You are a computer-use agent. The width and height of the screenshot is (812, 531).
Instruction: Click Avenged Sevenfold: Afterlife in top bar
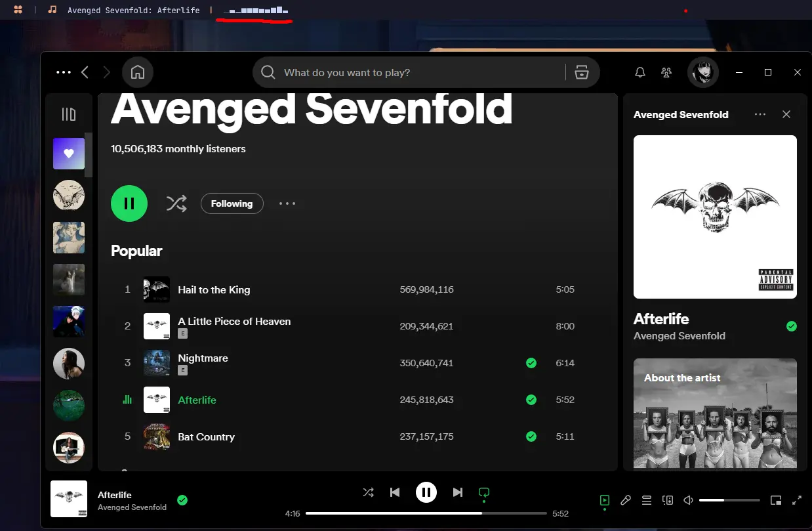click(134, 11)
